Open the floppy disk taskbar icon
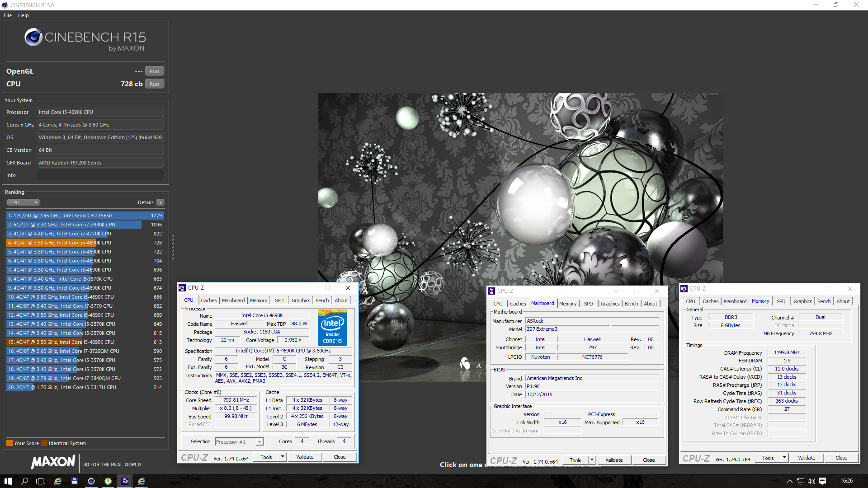The image size is (868, 488). pyautogui.click(x=74, y=481)
